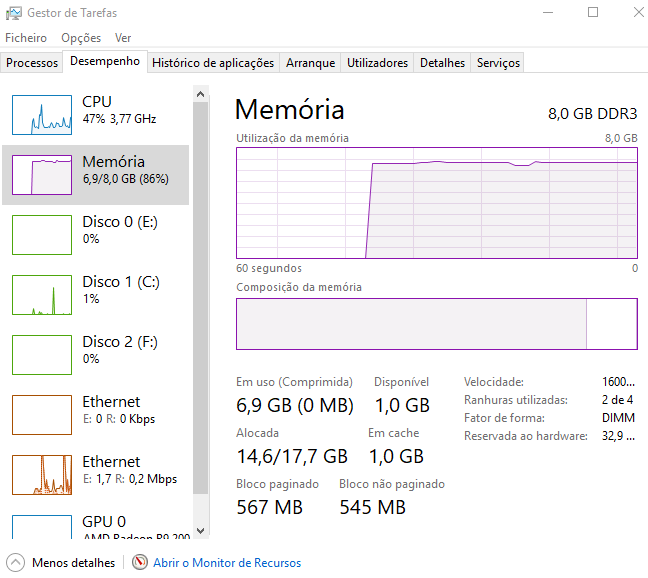Viewport: 648px width, 578px height.
Task: Switch to the Detalhes tab
Action: tap(442, 63)
